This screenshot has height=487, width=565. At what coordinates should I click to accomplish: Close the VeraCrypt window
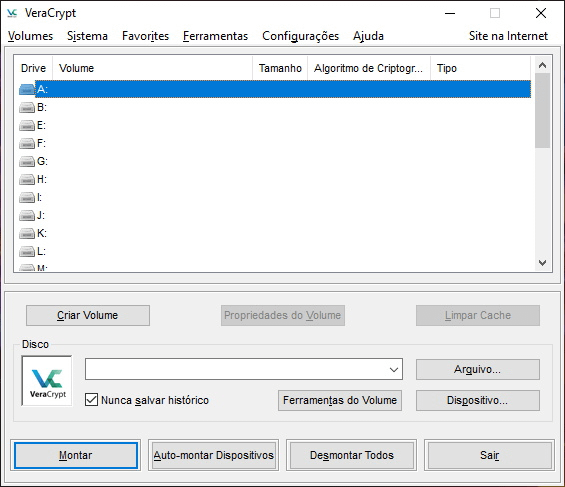tap(541, 14)
